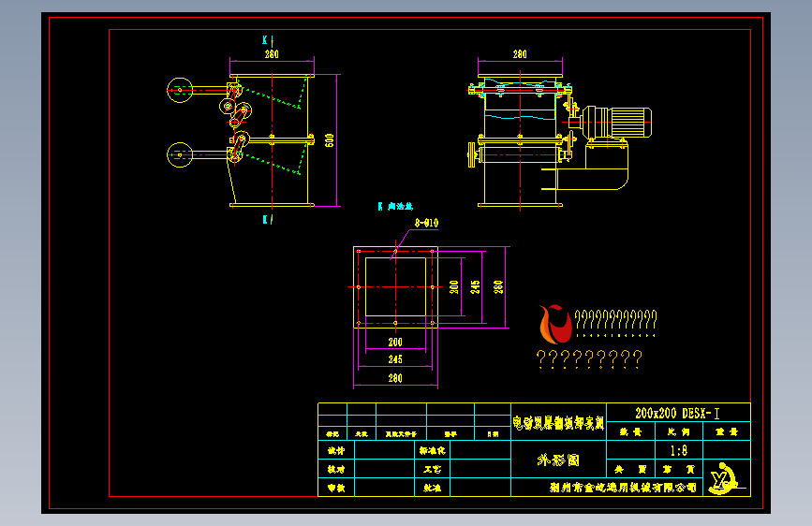Viewport: 812px width, 526px height.
Task: Click the 280 dimension above the motor view
Action: pyautogui.click(x=520, y=54)
